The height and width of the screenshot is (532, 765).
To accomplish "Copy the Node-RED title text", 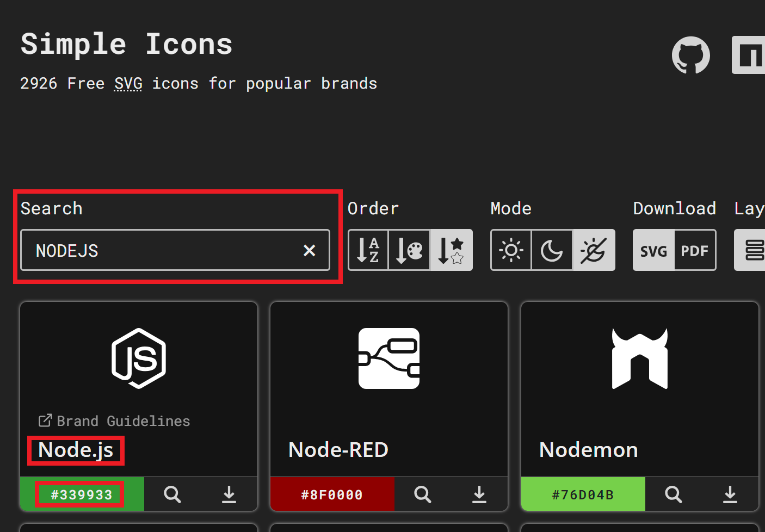I will pos(338,450).
